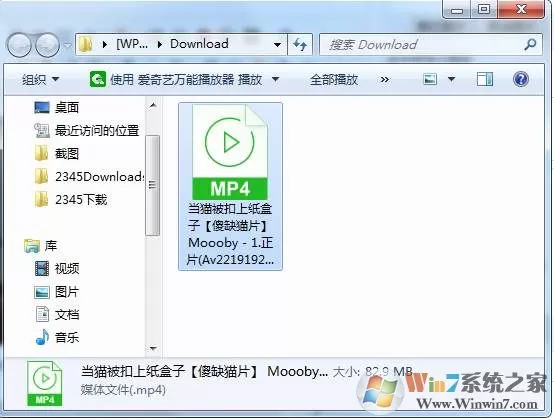554x418 pixels.
Task: Click the search magnifier icon
Action: point(530,45)
